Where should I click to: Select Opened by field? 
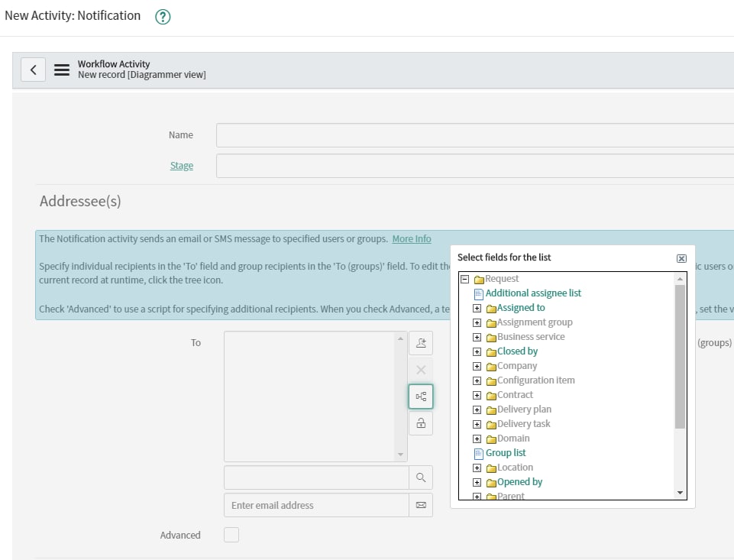tap(519, 482)
